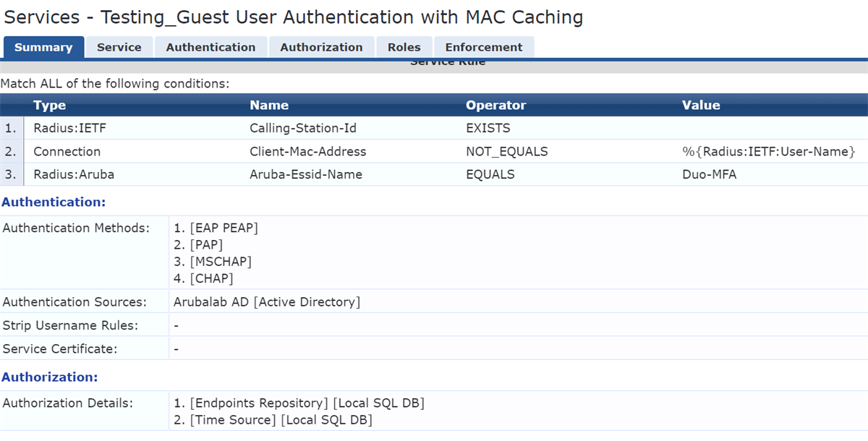Select the [EAP PEAP] authentication method

tap(224, 228)
